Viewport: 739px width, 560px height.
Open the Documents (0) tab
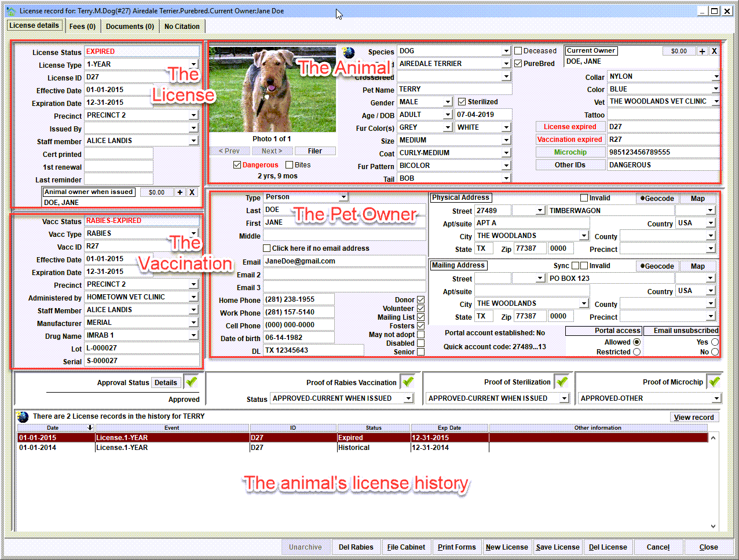click(130, 26)
